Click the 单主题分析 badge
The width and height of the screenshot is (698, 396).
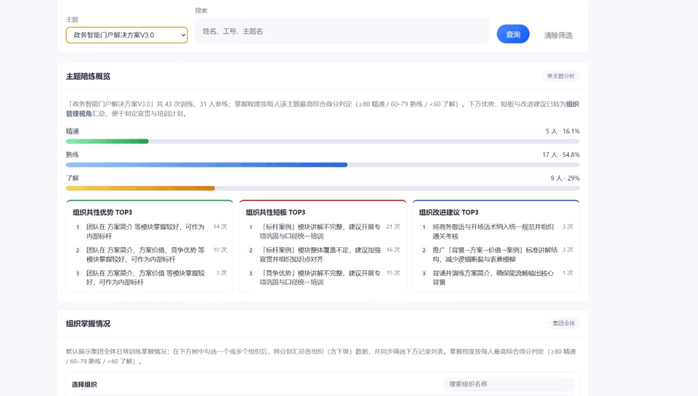coord(560,76)
